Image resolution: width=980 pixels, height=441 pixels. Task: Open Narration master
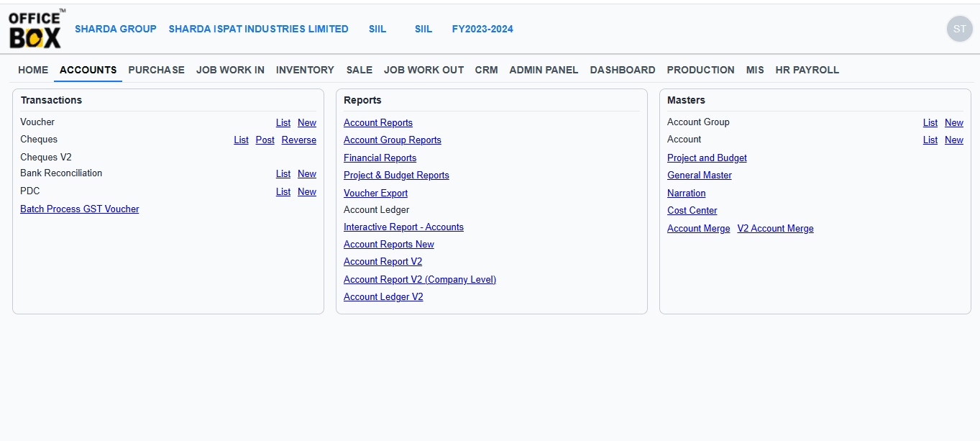coord(687,194)
